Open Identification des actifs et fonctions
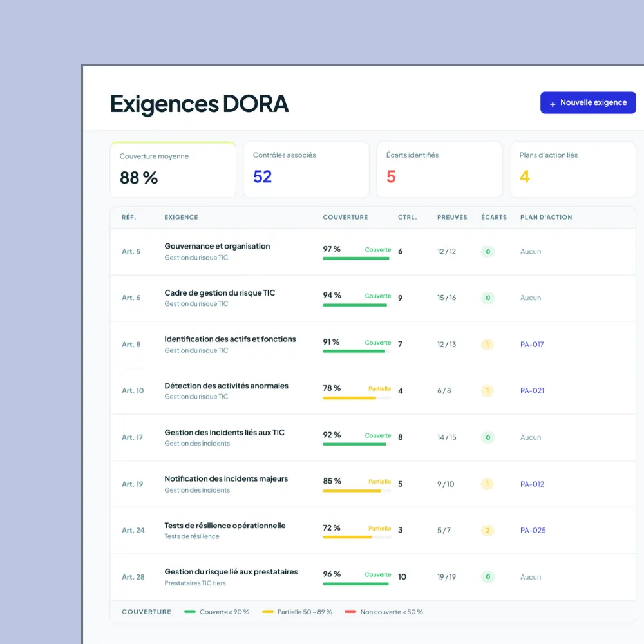 pos(230,339)
